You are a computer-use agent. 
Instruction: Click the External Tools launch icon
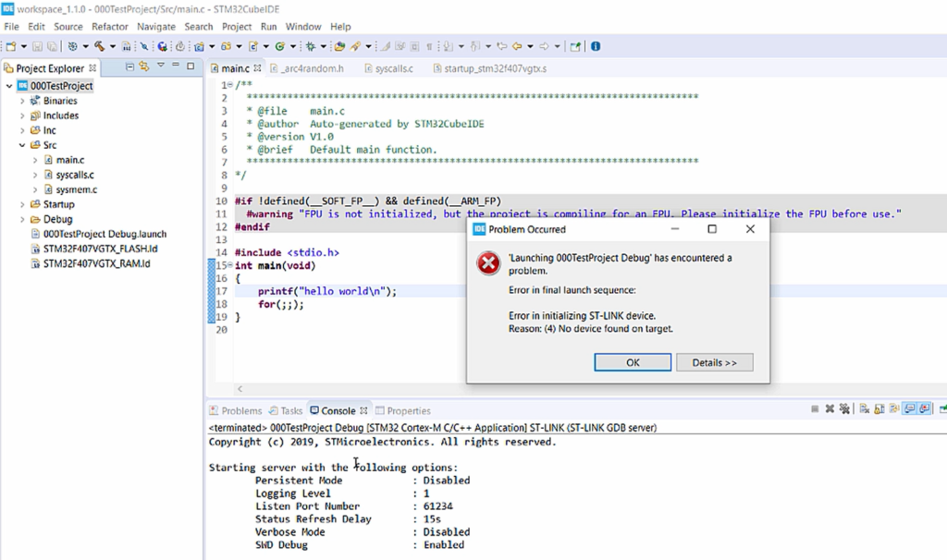(162, 46)
